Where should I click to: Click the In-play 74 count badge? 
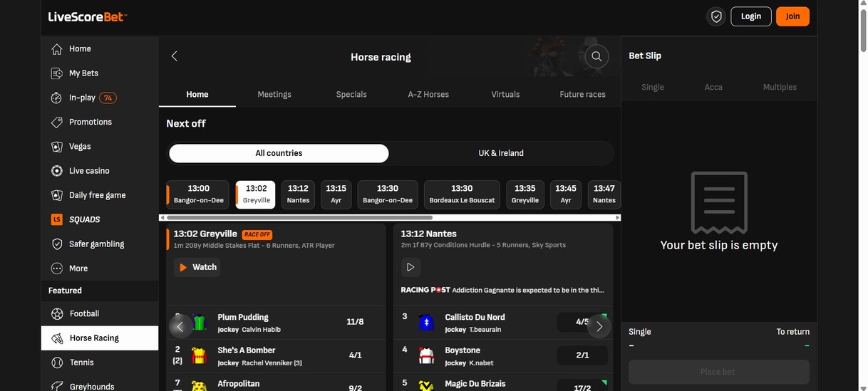click(x=108, y=98)
